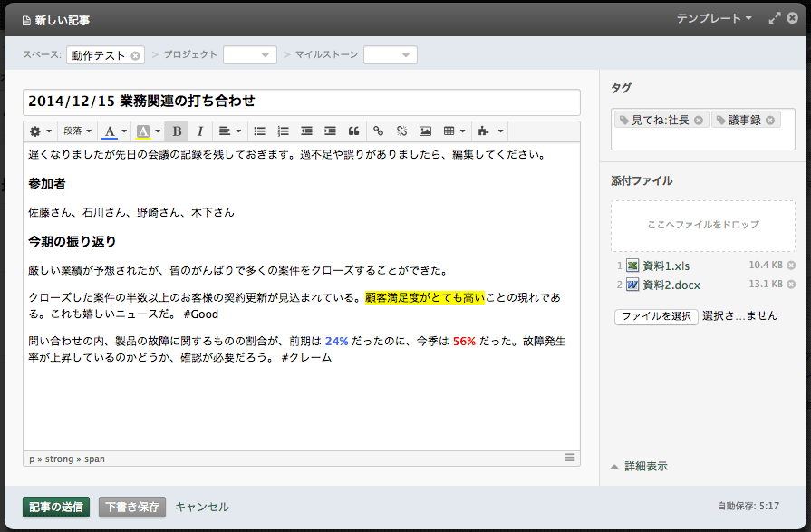Click the 自動保存: 5:17 autosave status
Screen dimensions: 811x532
pyautogui.click(x=748, y=506)
